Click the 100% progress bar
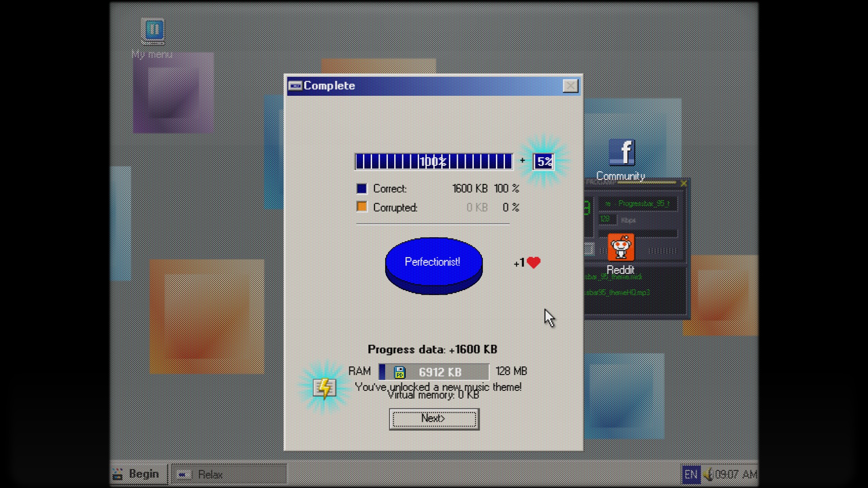 [x=434, y=161]
